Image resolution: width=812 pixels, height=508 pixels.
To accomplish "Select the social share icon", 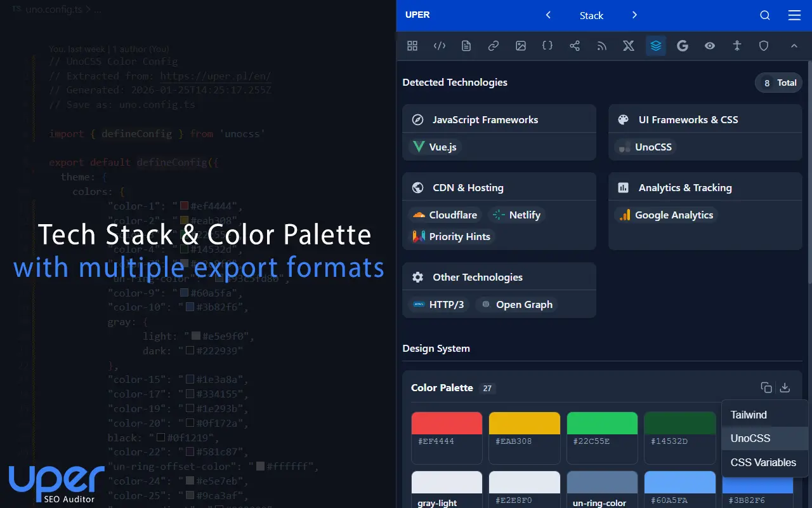I will [x=575, y=46].
